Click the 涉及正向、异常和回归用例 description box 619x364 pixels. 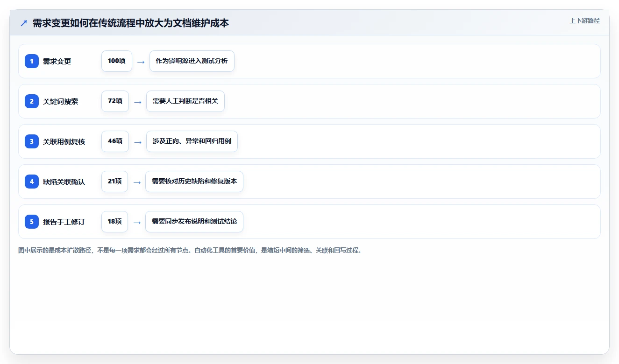[x=192, y=141]
